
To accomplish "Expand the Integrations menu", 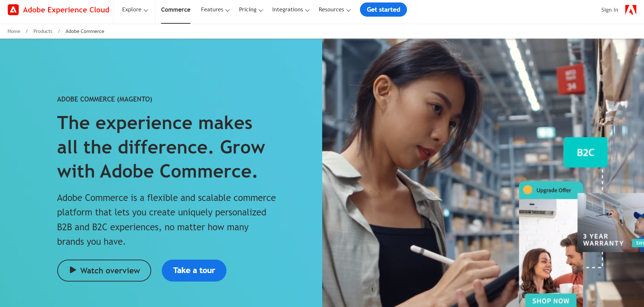I will (291, 10).
